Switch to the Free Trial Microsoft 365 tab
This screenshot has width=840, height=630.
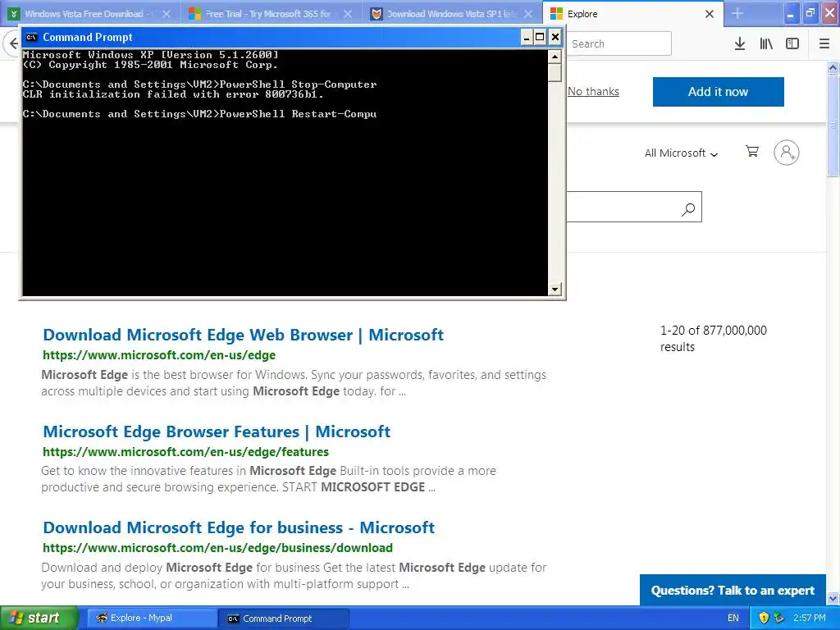[x=268, y=14]
